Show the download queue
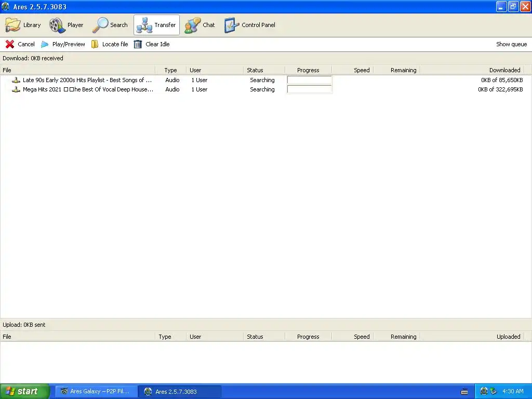The width and height of the screenshot is (532, 399). 511,44
